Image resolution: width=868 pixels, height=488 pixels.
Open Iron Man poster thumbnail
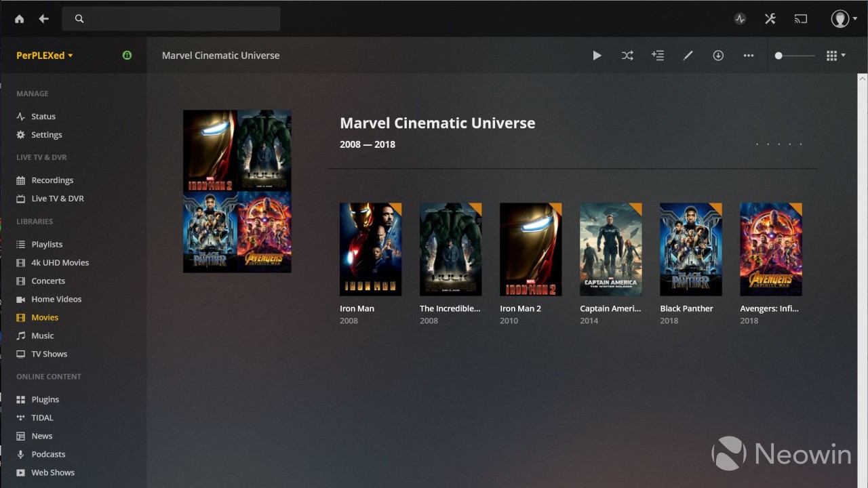(370, 249)
